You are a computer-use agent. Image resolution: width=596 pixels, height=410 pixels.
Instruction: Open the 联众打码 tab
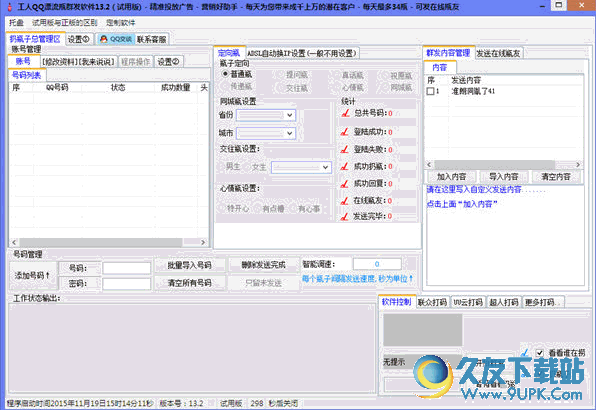(433, 302)
